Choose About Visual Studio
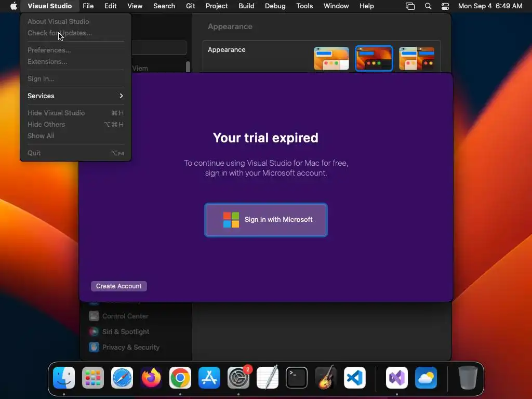This screenshot has height=399, width=532. click(75, 21)
